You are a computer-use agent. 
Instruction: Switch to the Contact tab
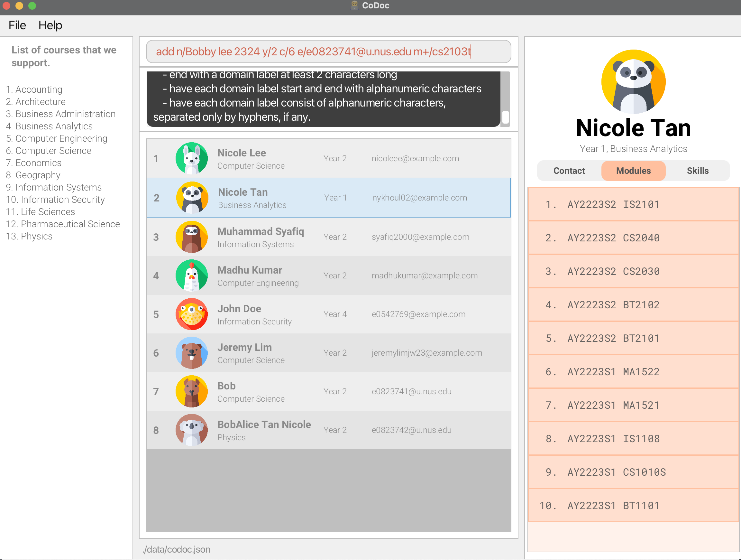569,171
